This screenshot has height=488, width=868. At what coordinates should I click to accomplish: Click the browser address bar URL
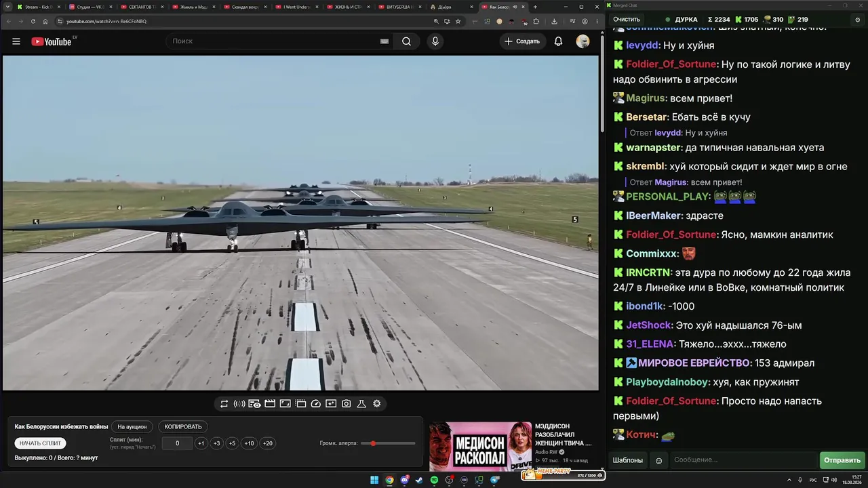pyautogui.click(x=106, y=21)
